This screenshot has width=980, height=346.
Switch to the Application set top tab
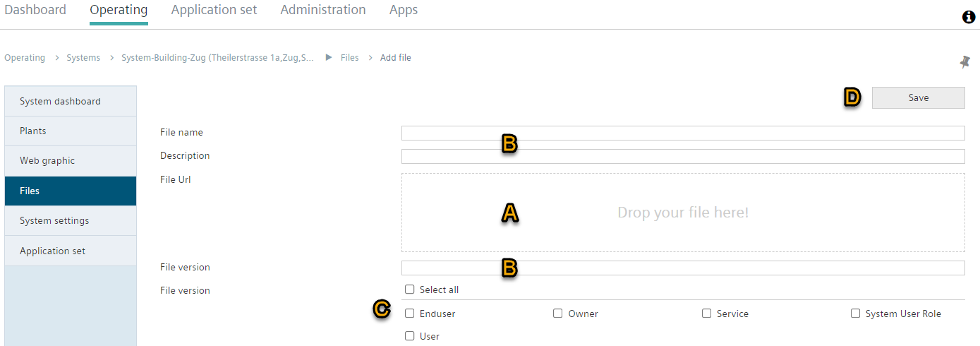214,10
